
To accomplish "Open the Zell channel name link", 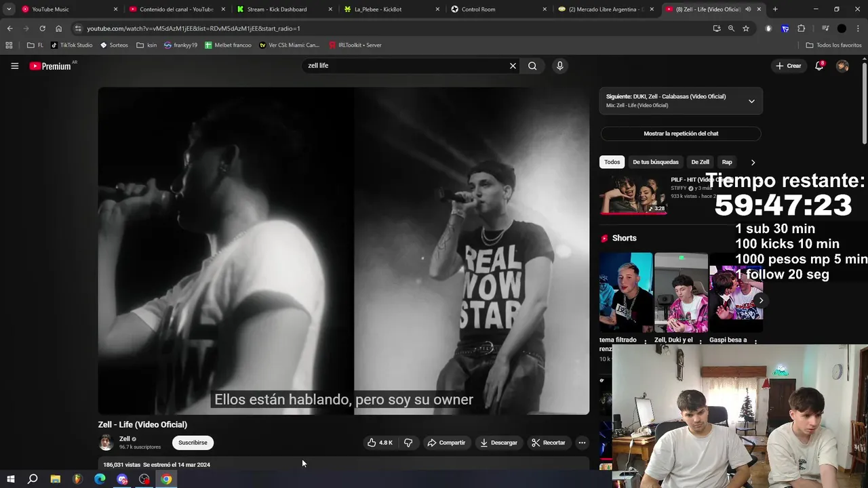I will pos(125,439).
